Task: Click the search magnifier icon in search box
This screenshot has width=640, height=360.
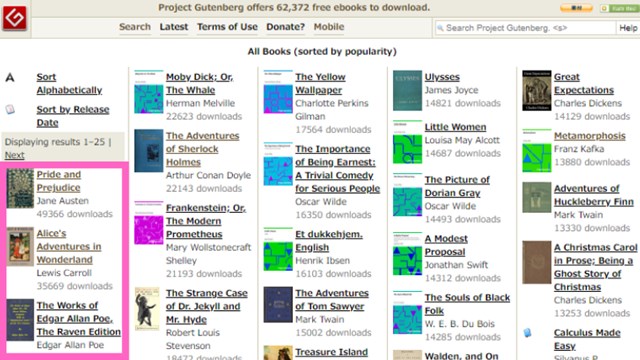Action: [x=440, y=28]
